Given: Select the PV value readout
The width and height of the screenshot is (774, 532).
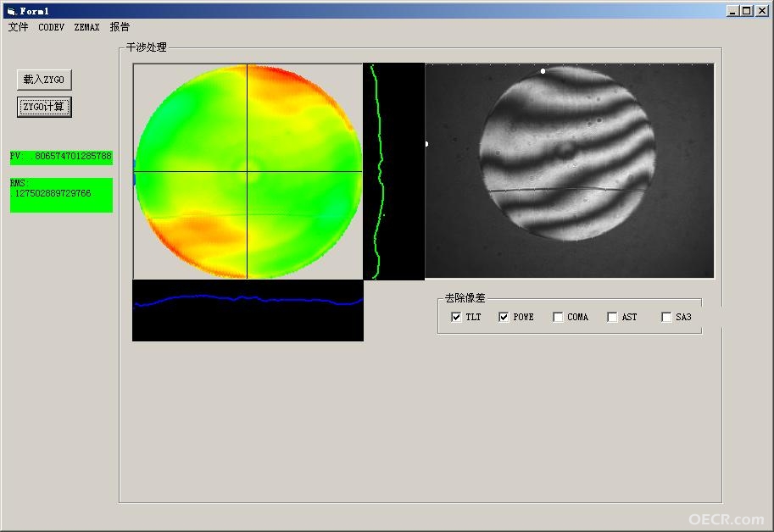Looking at the screenshot, I should click(x=61, y=158).
